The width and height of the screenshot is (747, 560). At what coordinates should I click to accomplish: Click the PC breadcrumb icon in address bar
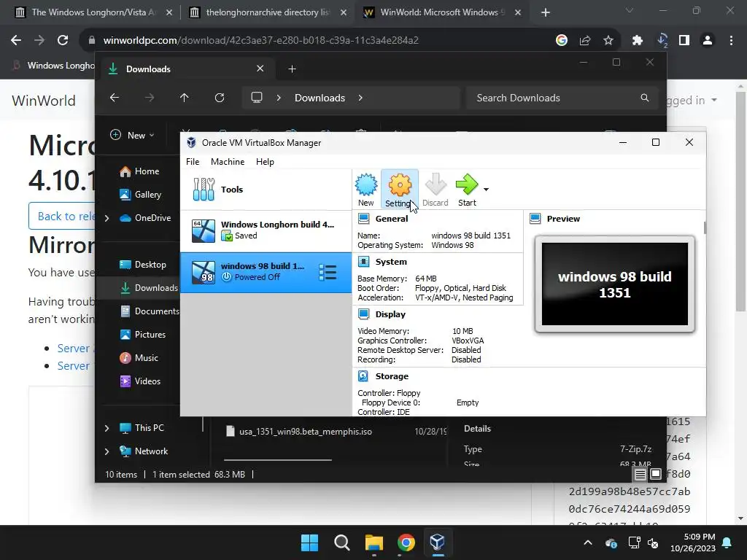click(257, 98)
